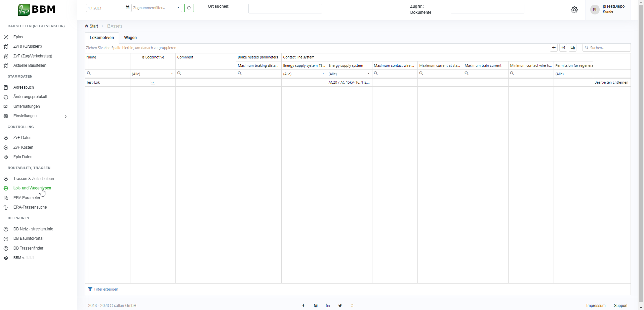
Task: Open the column chooser icon
Action: point(573,48)
